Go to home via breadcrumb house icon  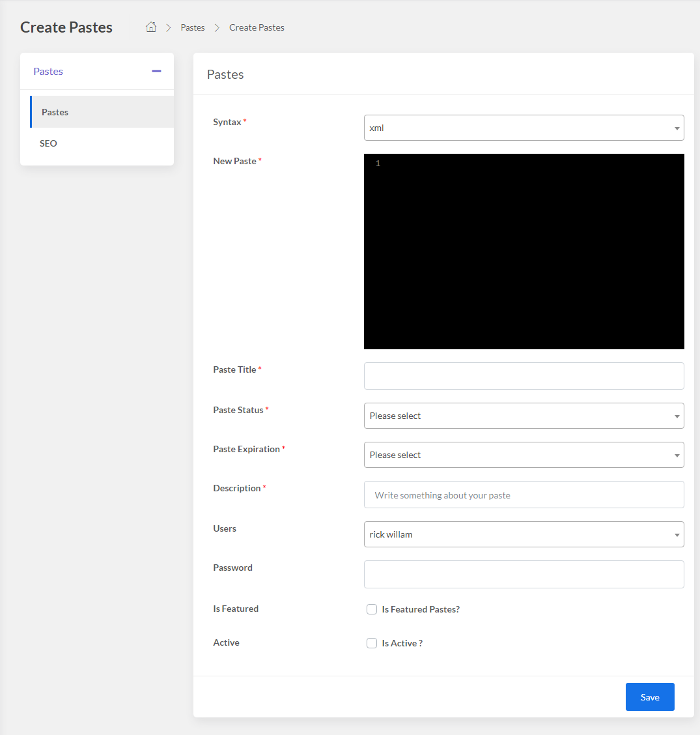click(151, 27)
